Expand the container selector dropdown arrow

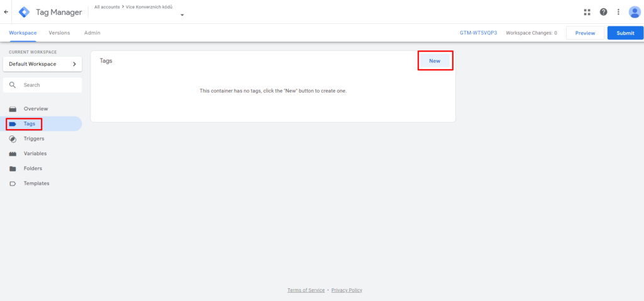(182, 15)
